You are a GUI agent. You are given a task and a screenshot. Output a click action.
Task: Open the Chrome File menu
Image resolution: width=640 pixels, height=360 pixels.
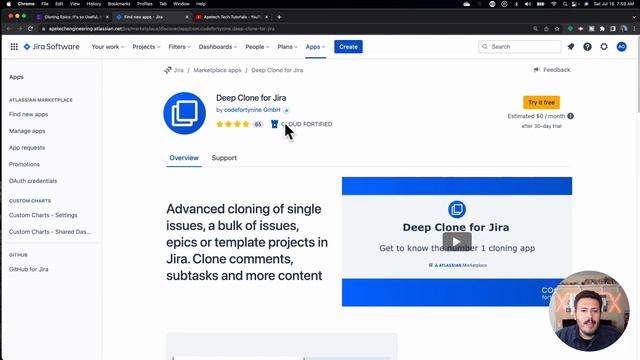pyautogui.click(x=45, y=4)
